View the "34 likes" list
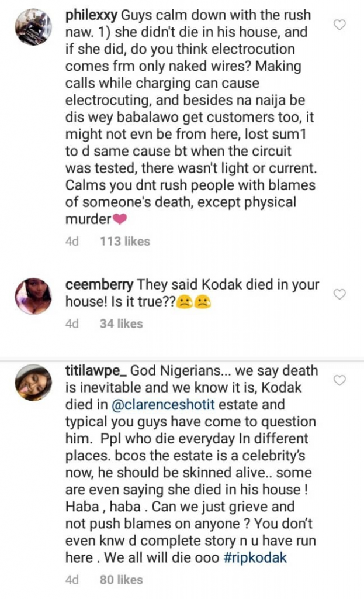Screen dimensions: 364x599 [x=121, y=323]
